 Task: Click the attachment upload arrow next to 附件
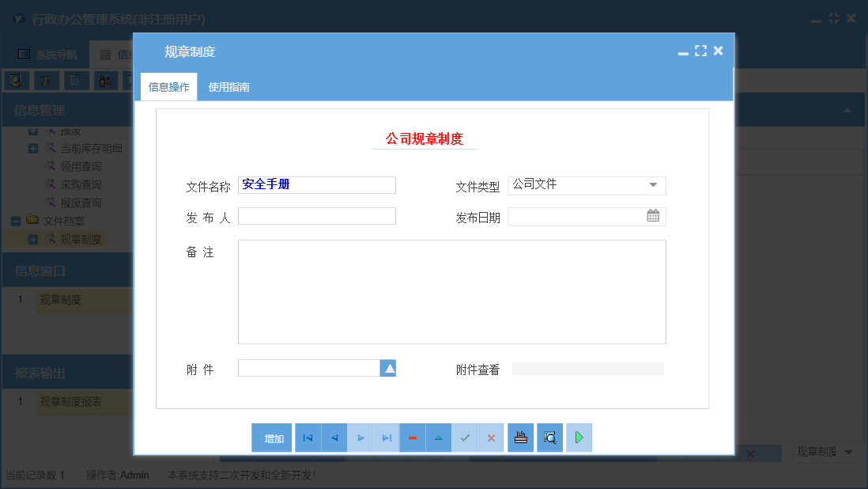[x=388, y=367]
